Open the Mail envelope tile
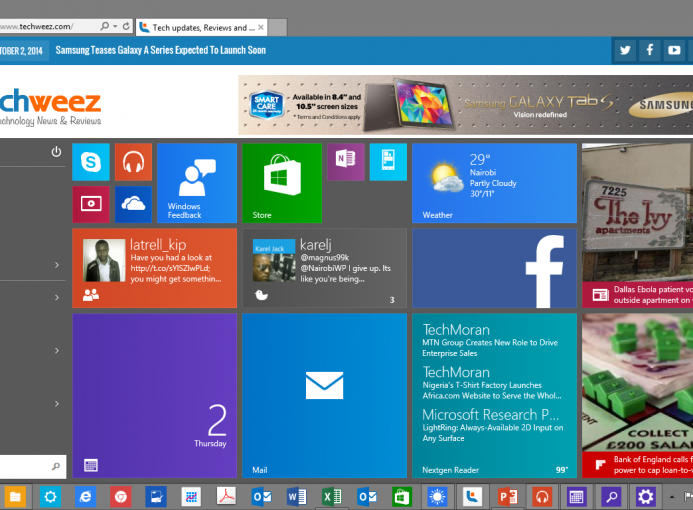Viewport: 693px width, 510px height. click(324, 395)
